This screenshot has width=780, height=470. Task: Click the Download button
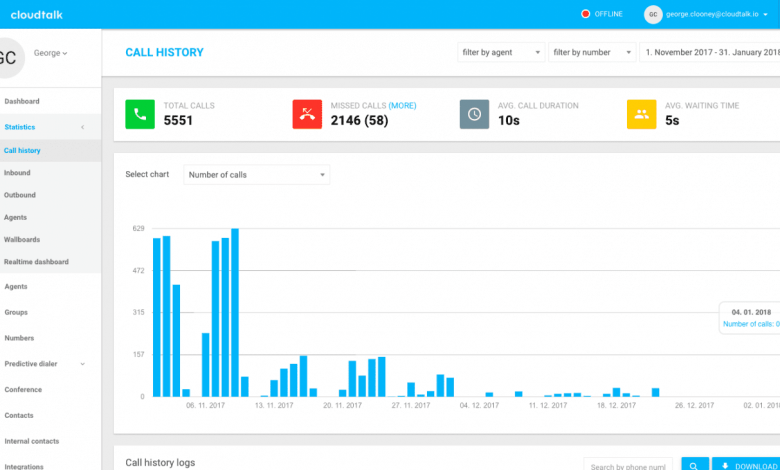(x=745, y=464)
